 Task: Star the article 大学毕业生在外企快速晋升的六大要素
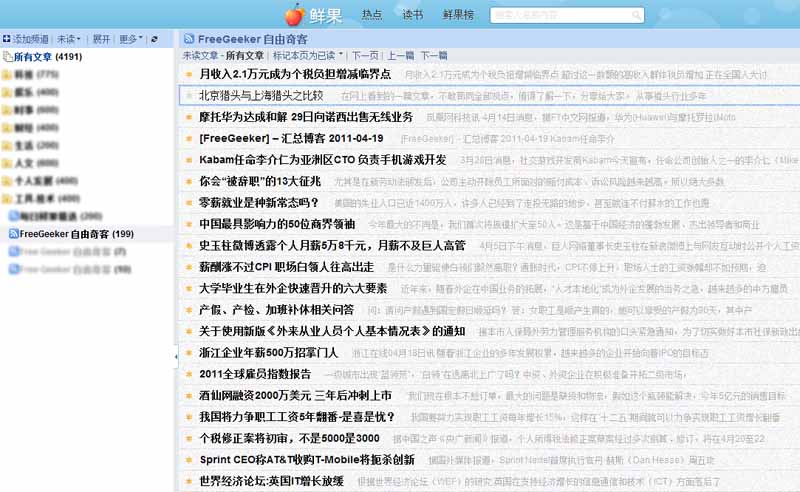[189, 288]
